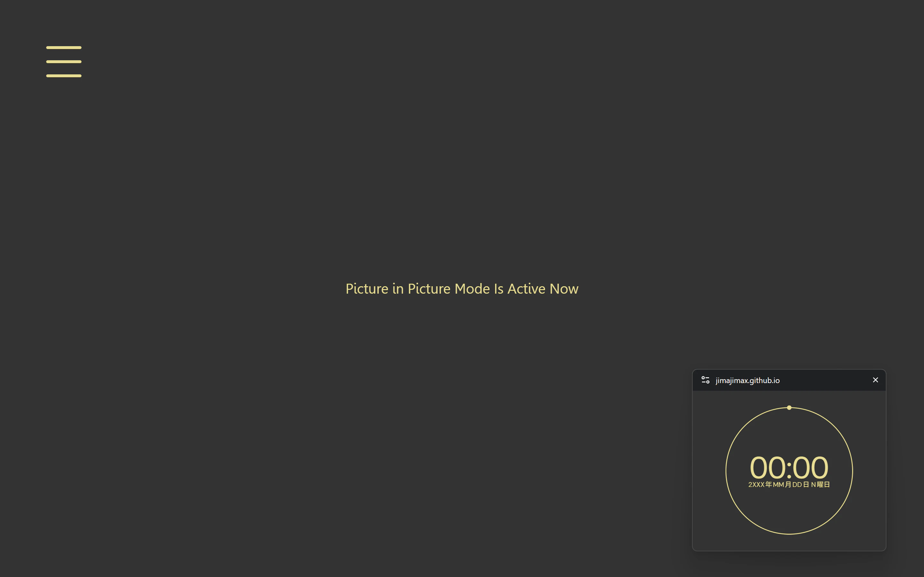Click the day text DD日
924x577 pixels.
pos(801,485)
